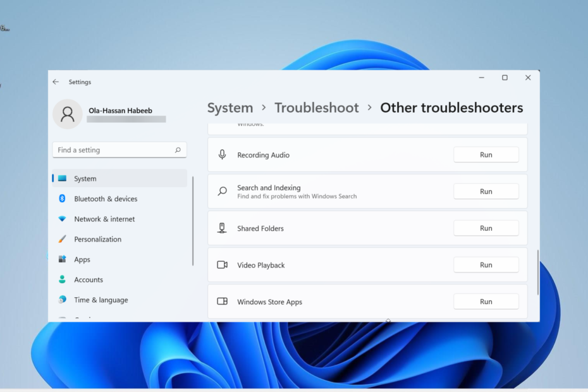Viewport: 588px width, 392px height.
Task: Run the Recording Audio troubleshooter
Action: click(x=486, y=154)
